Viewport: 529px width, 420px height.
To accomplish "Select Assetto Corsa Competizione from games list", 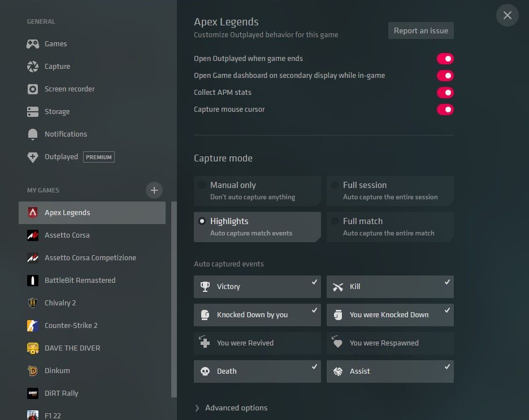I will coord(90,258).
